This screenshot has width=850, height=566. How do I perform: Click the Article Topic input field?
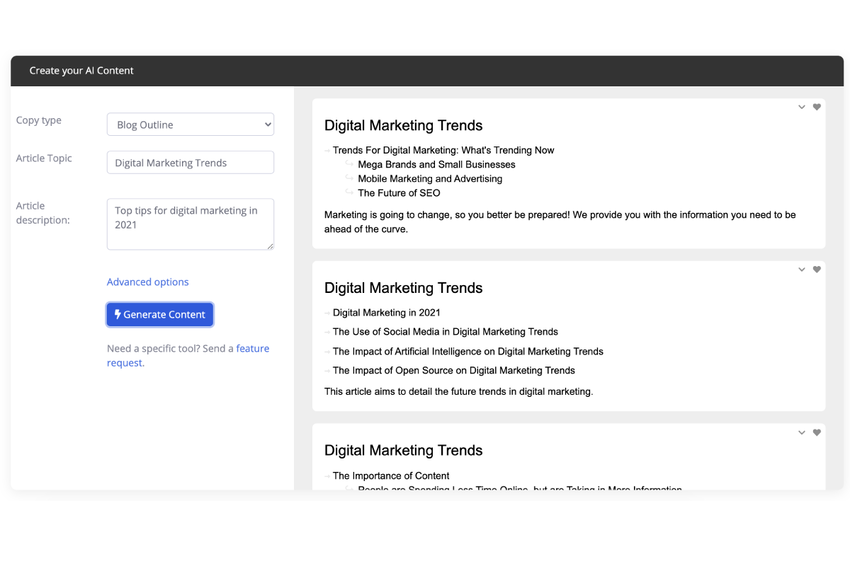(x=190, y=163)
